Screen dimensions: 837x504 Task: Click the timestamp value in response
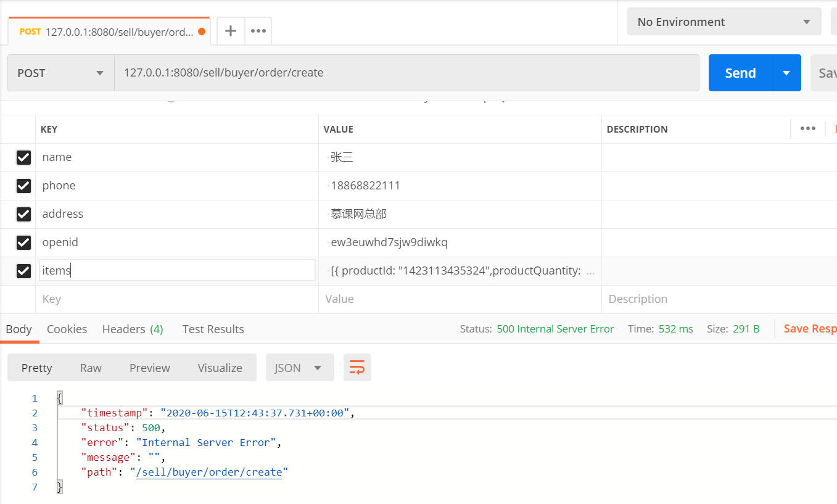(x=255, y=413)
